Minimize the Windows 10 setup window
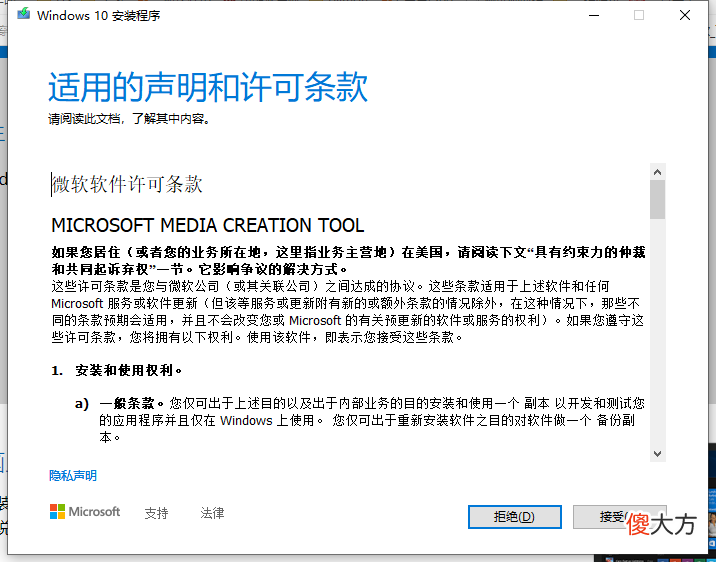 pos(594,15)
